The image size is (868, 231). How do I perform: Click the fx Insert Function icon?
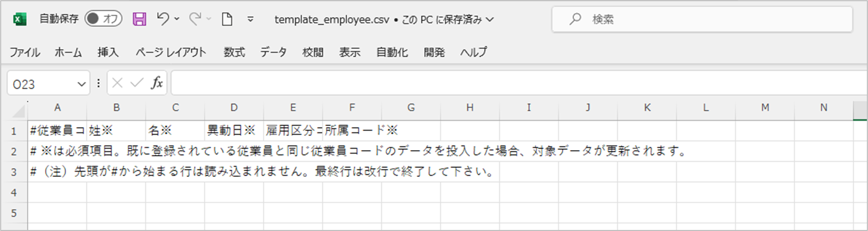tap(156, 83)
